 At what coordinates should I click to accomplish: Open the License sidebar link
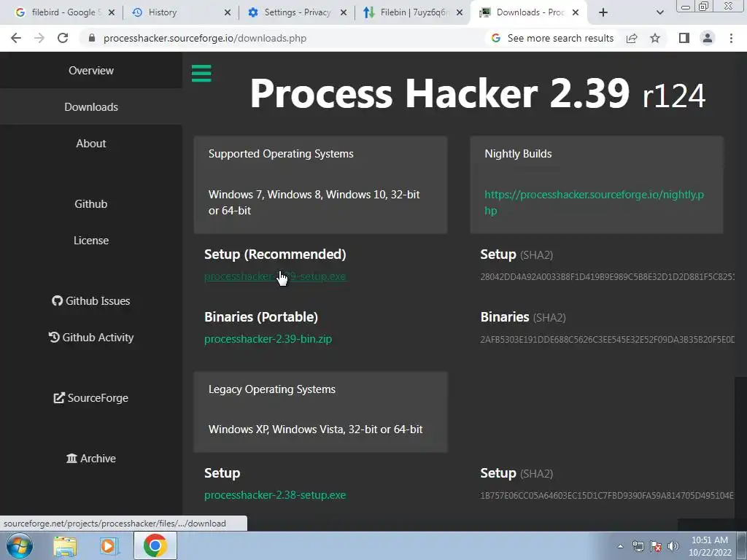tap(91, 241)
